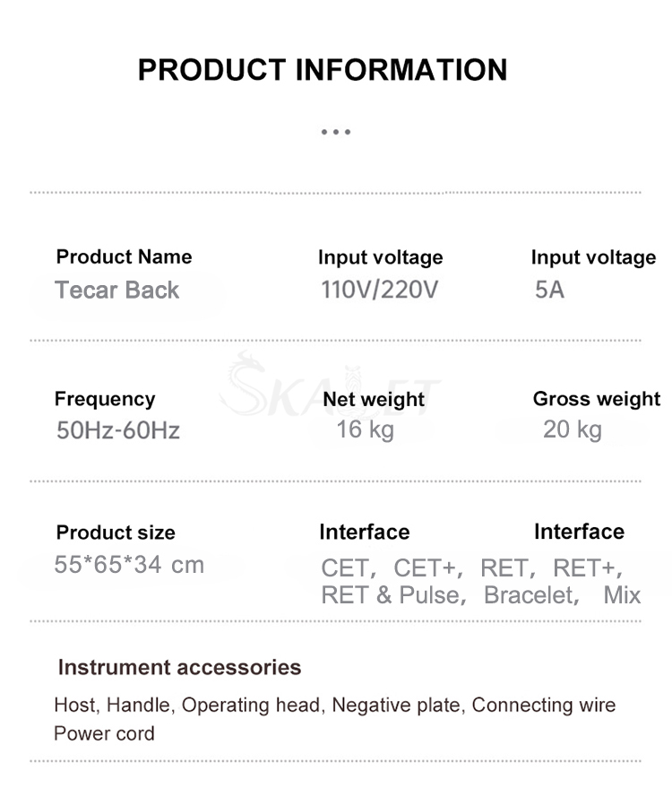Click the 16 kg net weight value
672x797 pixels.
tap(366, 429)
